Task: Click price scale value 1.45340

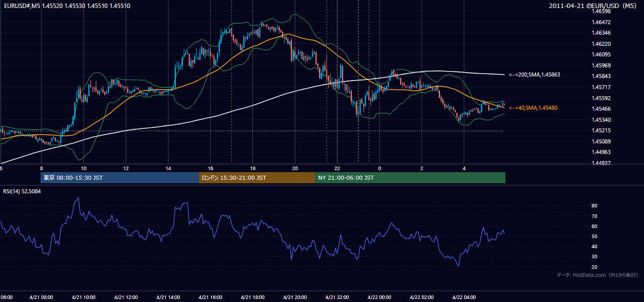Action: 602,120
